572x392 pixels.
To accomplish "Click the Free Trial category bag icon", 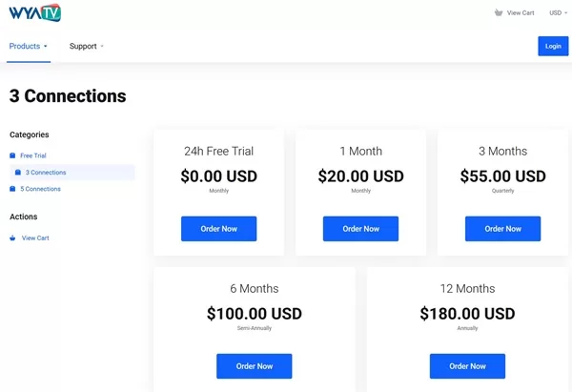I will pos(12,155).
